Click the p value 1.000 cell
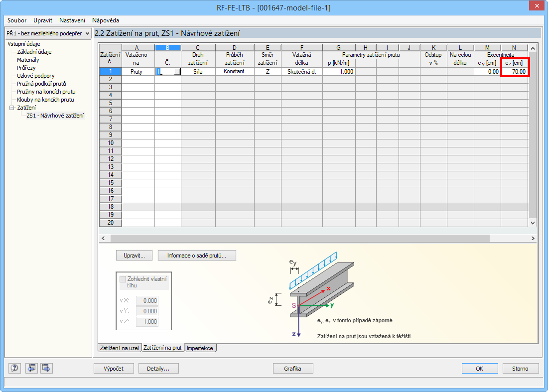Screen dimensions: 548x392 [x=339, y=72]
